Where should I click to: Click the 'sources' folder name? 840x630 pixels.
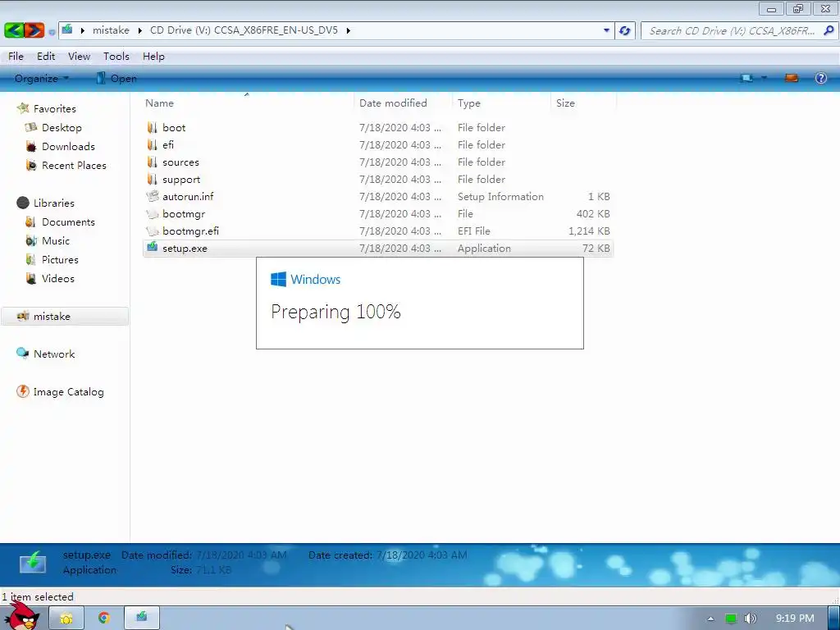(x=180, y=162)
